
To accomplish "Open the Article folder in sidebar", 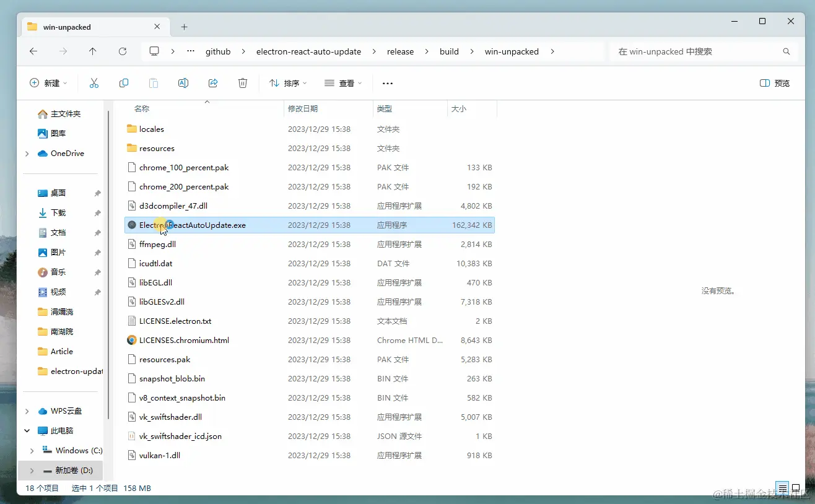I will click(62, 352).
